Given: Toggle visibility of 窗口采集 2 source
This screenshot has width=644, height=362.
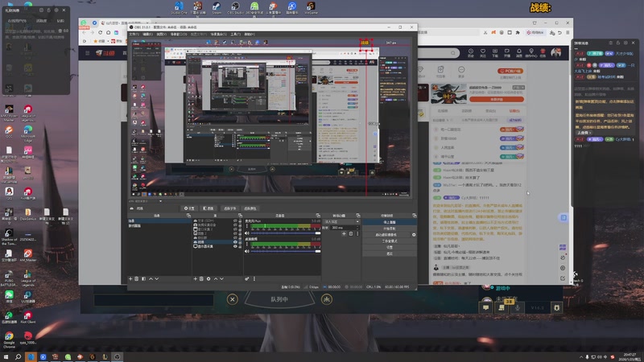Looking at the screenshot, I should pos(235,229).
